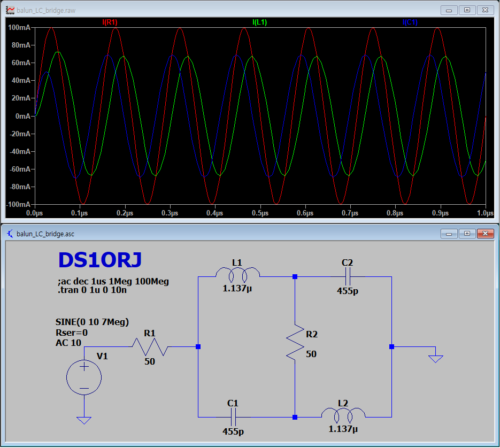Click the DS1ORJ title text

100,260
